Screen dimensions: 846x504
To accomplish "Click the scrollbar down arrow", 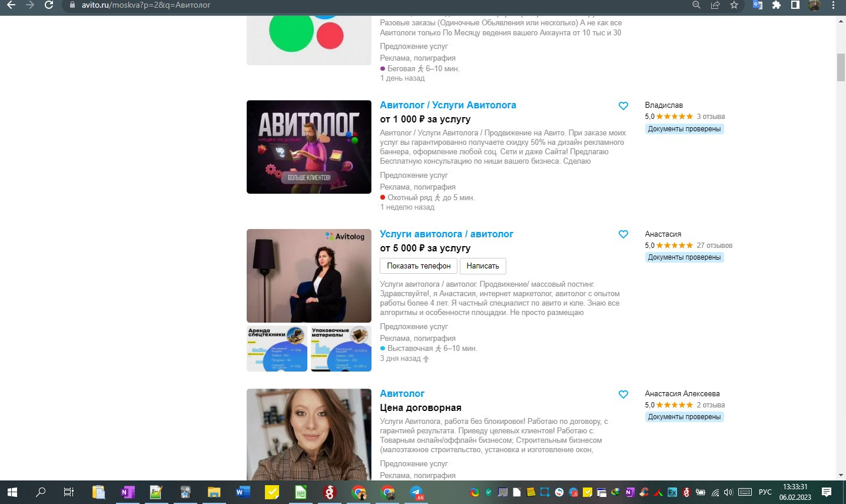I will tap(841, 475).
